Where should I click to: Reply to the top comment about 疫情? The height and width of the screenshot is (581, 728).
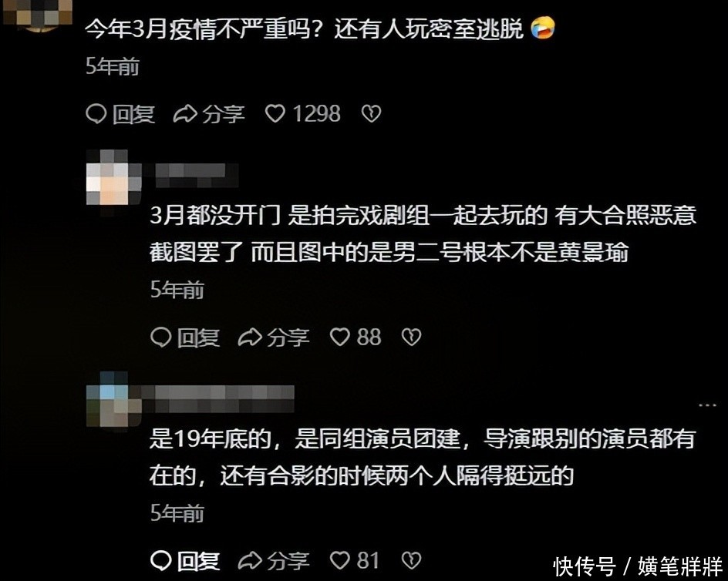[120, 114]
